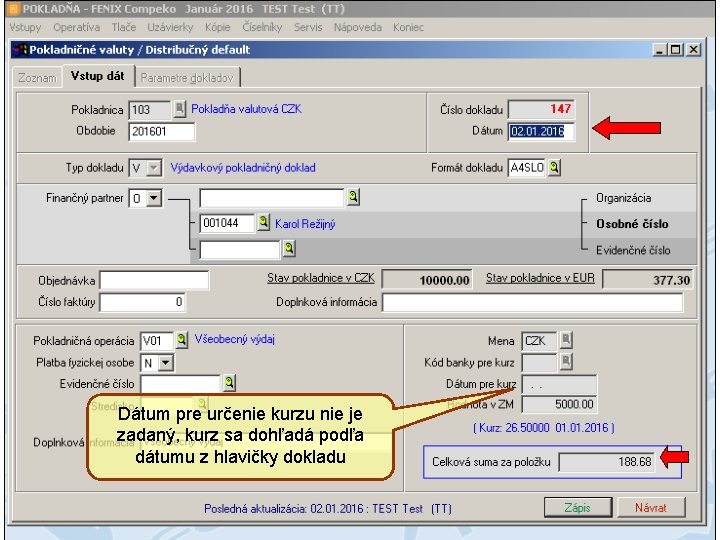Click Posledná aktualizácia status text
The height and width of the screenshot is (540, 720).
[x=327, y=509]
